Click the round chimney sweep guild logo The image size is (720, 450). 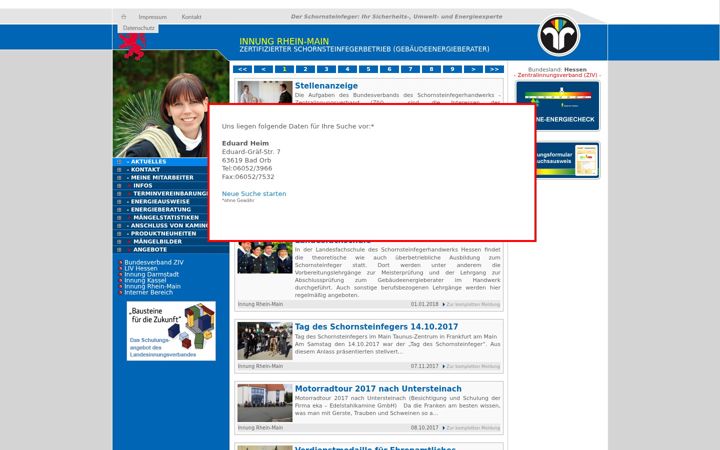click(x=559, y=36)
